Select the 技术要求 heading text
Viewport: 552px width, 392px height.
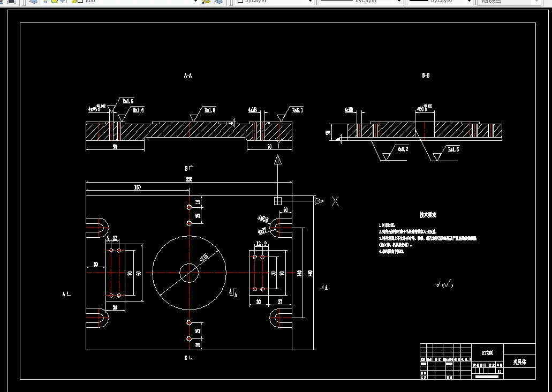click(428, 215)
